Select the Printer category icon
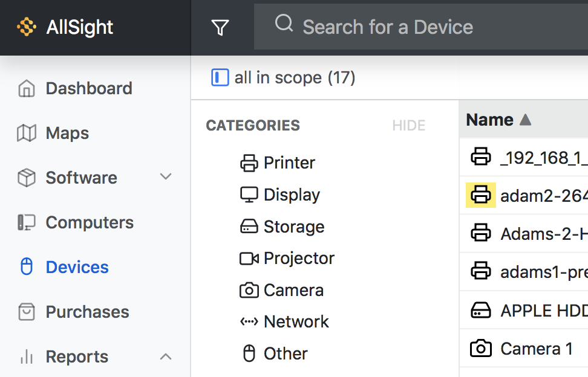Image resolution: width=588 pixels, height=377 pixels. click(x=250, y=163)
